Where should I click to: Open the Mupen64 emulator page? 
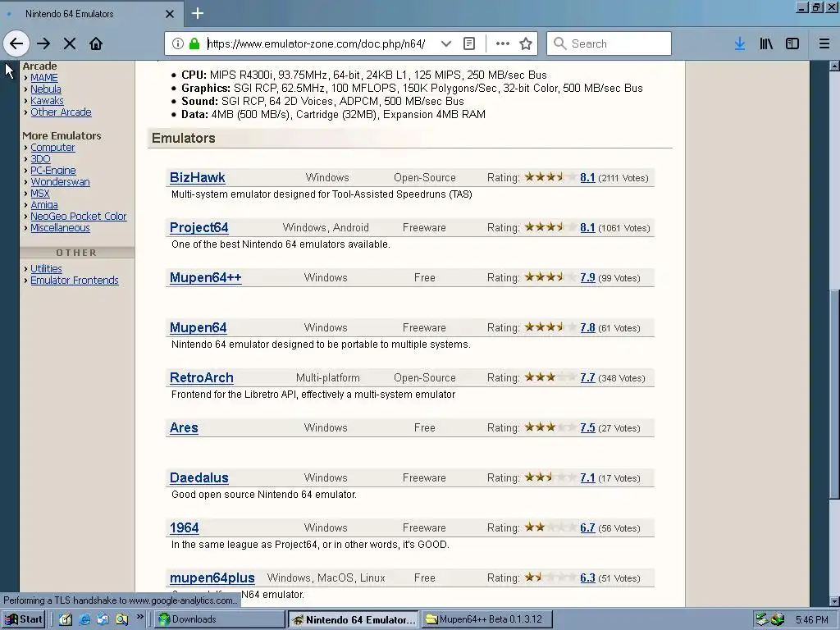pos(199,327)
